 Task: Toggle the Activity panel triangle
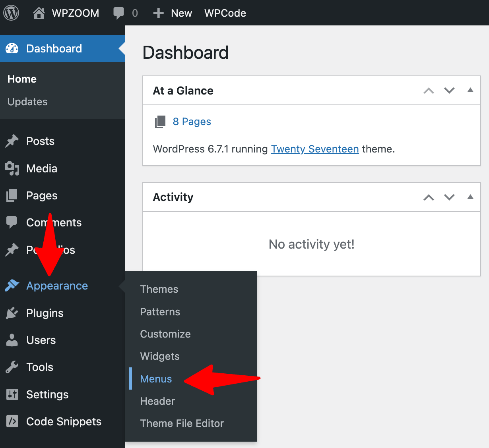470,197
